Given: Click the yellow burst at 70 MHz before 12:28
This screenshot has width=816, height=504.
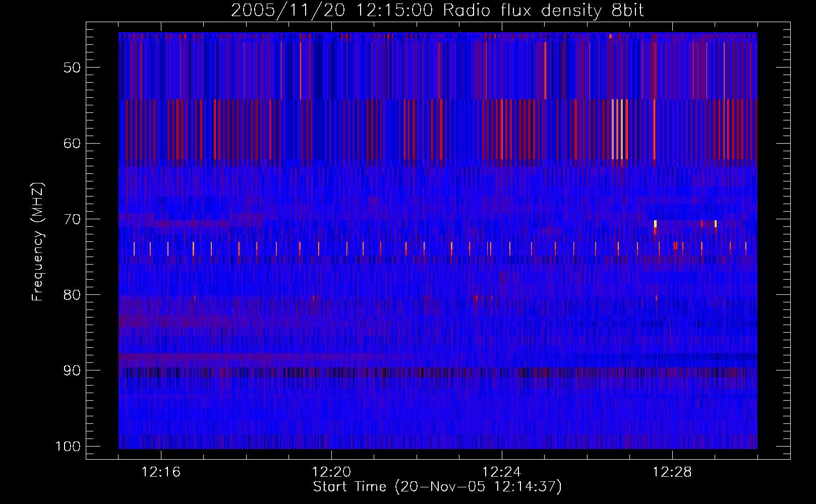Looking at the screenshot, I should 655,224.
